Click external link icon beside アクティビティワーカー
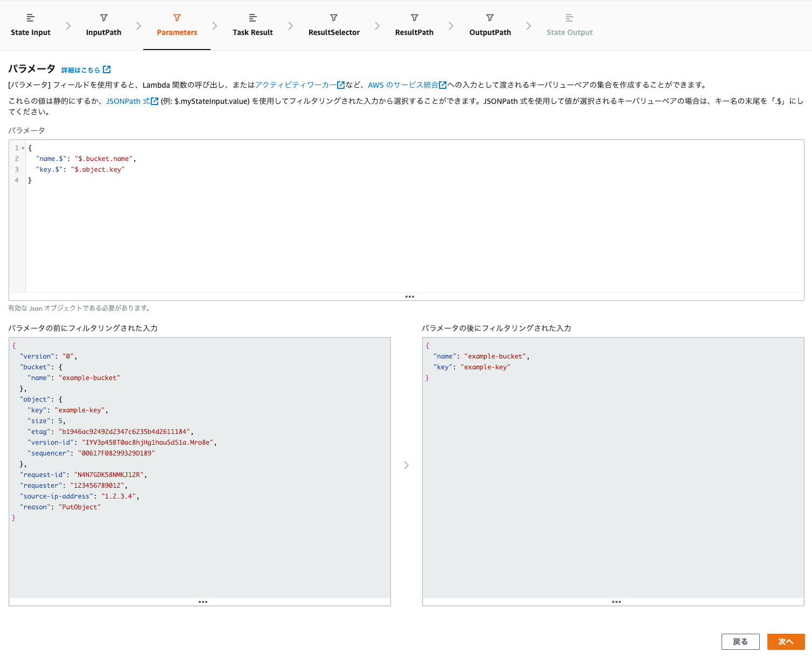 pyautogui.click(x=341, y=85)
